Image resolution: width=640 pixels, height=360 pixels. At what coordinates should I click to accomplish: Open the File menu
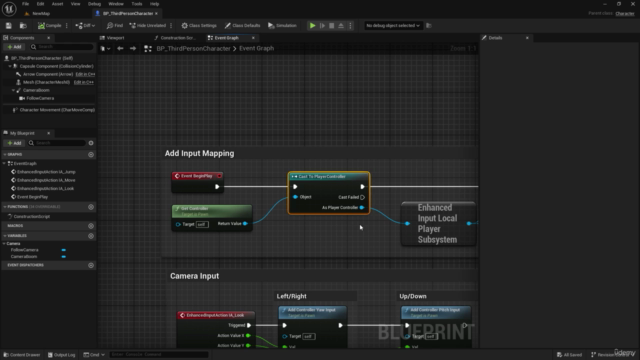click(x=25, y=4)
